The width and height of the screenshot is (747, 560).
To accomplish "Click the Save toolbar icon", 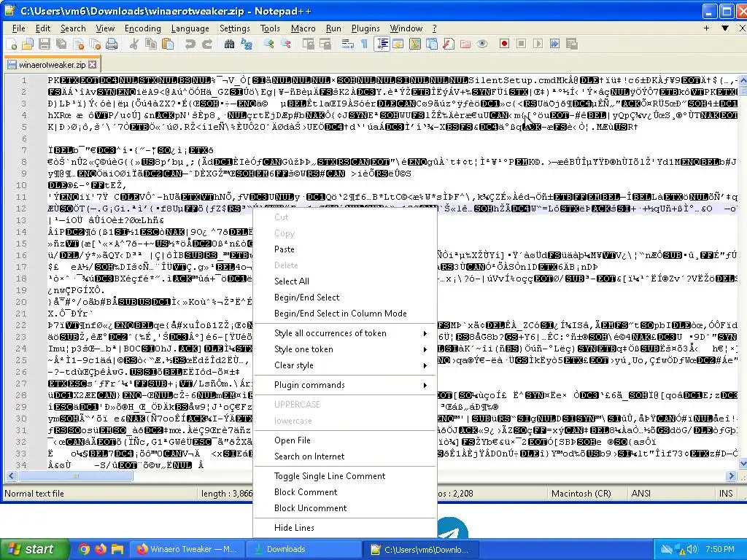I will pos(44,44).
